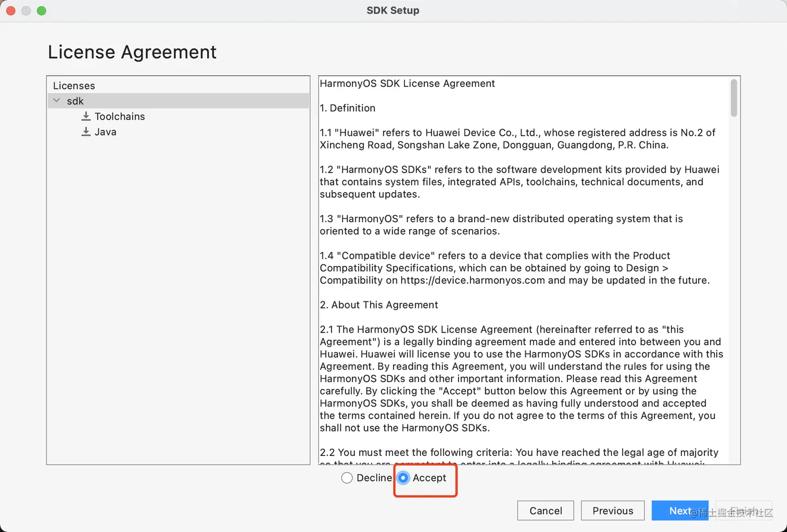The height and width of the screenshot is (532, 787).
Task: Click the green zoom window button
Action: 42,10
